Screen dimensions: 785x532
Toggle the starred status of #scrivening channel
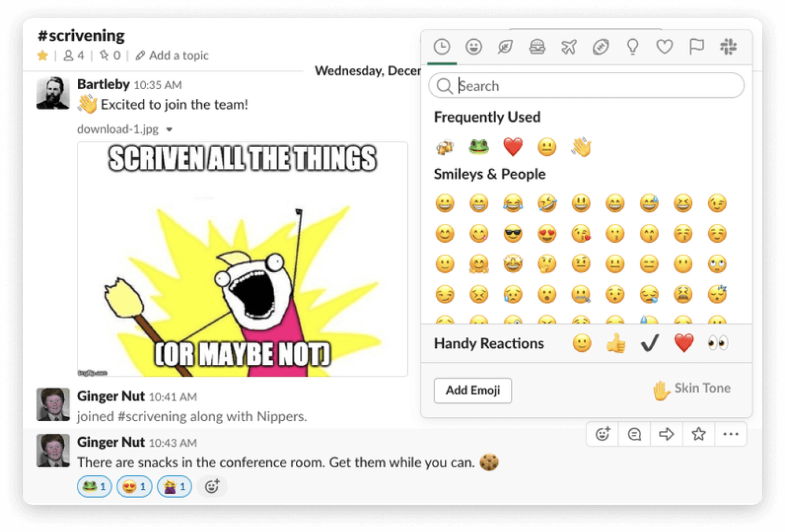[42, 56]
